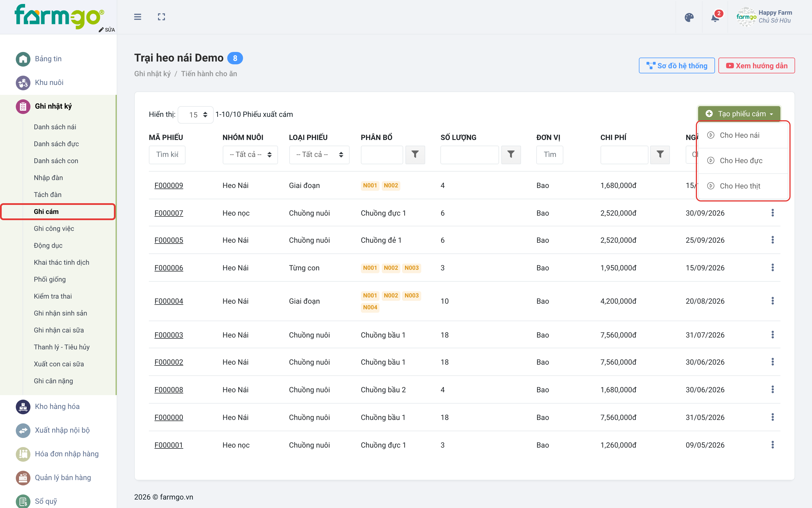The width and height of the screenshot is (812, 508).
Task: Click the Xem hướng dẫn button
Action: click(756, 66)
